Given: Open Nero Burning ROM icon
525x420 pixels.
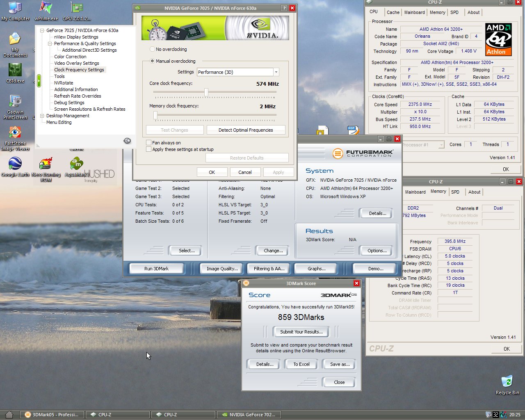Looking at the screenshot, I should pyautogui.click(x=46, y=169).
